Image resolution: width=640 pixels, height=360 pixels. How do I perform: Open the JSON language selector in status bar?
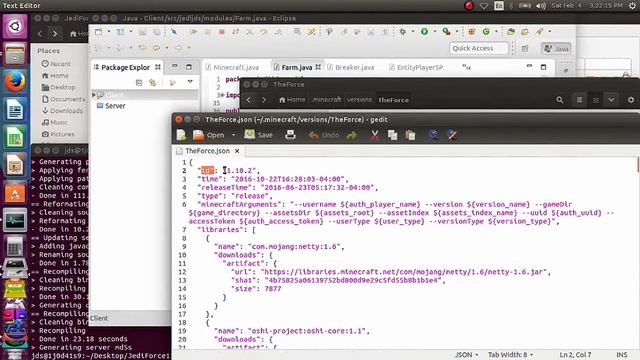pos(467,355)
